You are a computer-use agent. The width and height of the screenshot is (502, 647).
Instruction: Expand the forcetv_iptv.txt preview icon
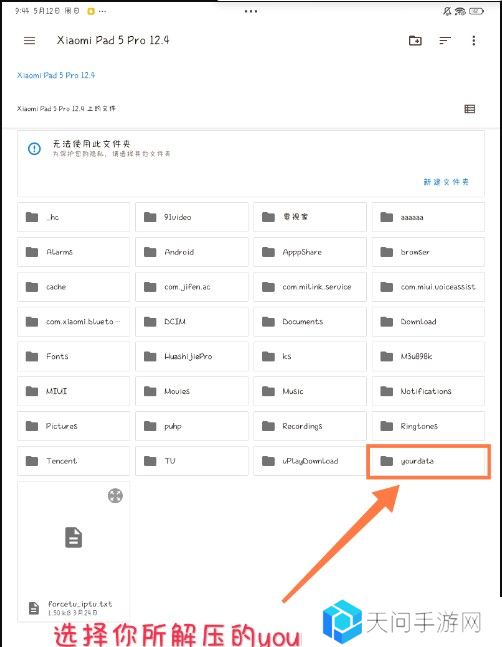[115, 495]
